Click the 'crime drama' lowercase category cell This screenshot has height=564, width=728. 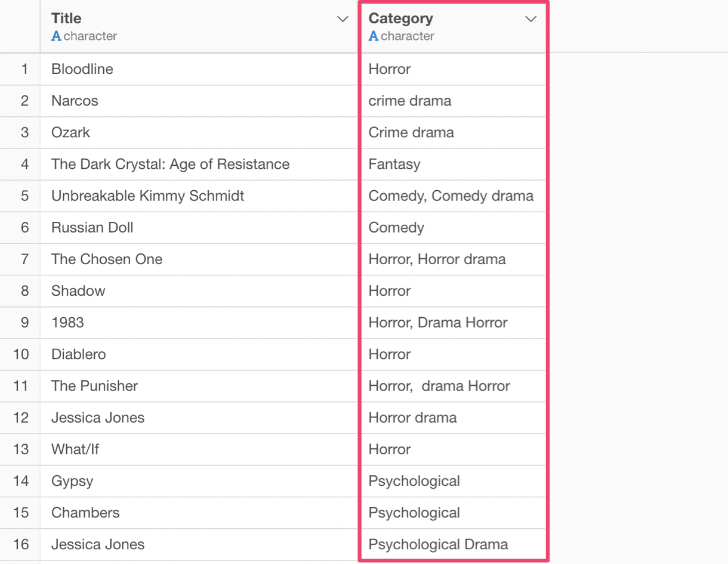[x=410, y=101]
